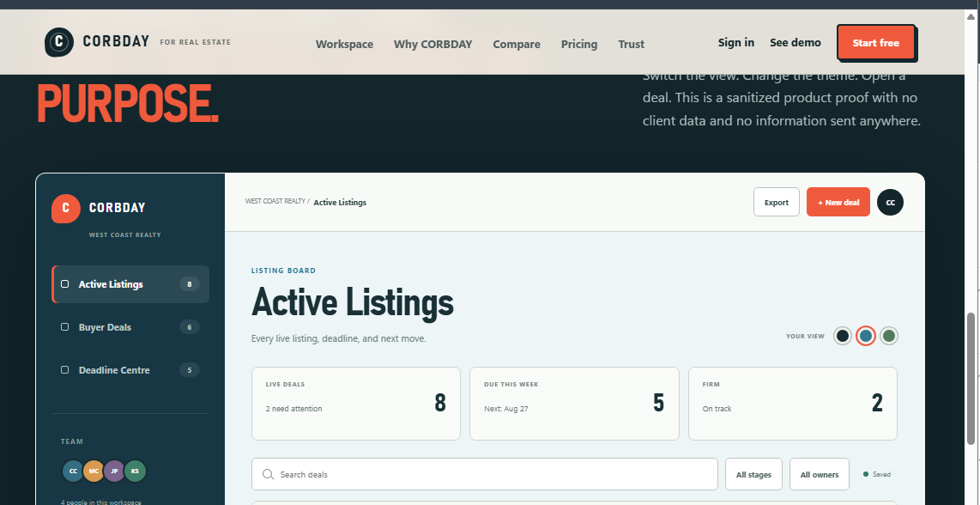Open the All owners filter dropdown
The image size is (980, 505).
point(820,474)
